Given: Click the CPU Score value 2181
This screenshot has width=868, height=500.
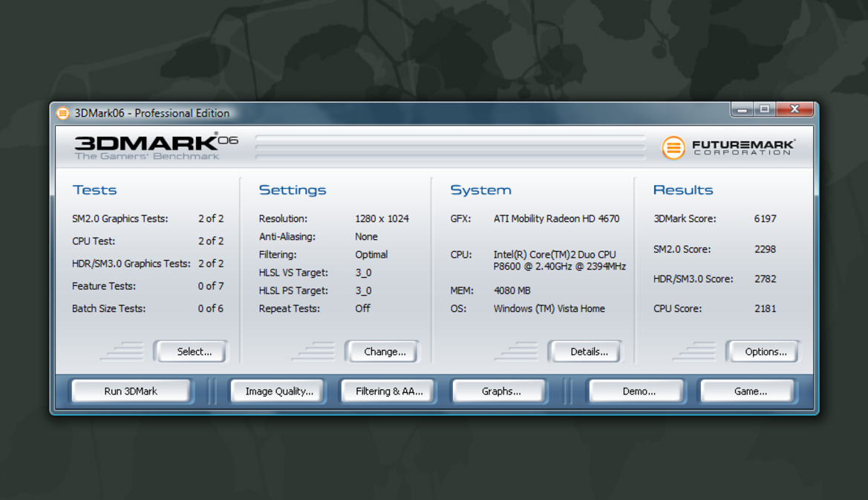Looking at the screenshot, I should tap(765, 309).
